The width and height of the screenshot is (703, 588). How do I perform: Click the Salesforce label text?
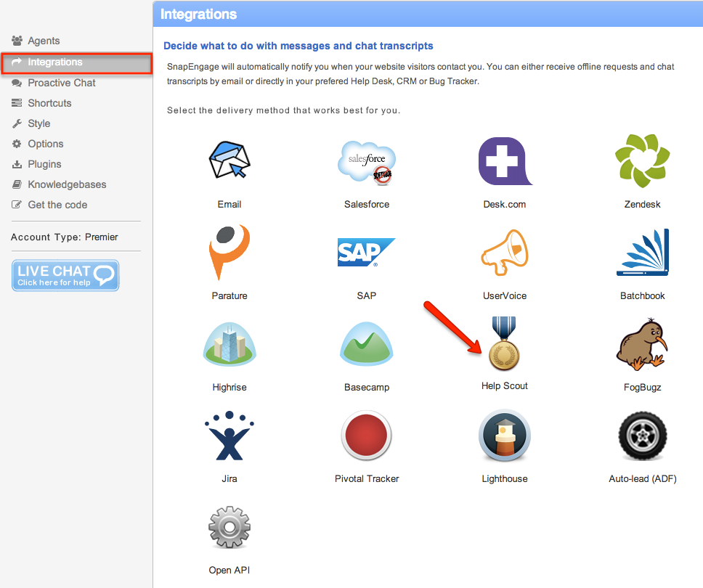pyautogui.click(x=367, y=205)
